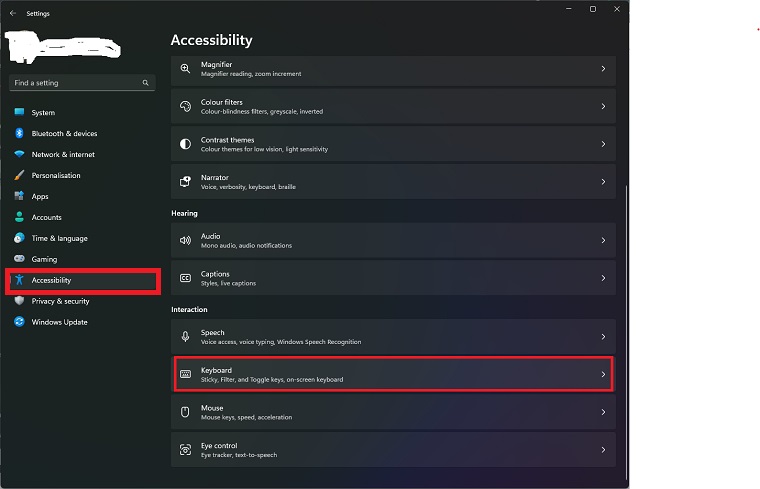760x489 pixels.
Task: Go back with the back arrow
Action: pyautogui.click(x=13, y=13)
